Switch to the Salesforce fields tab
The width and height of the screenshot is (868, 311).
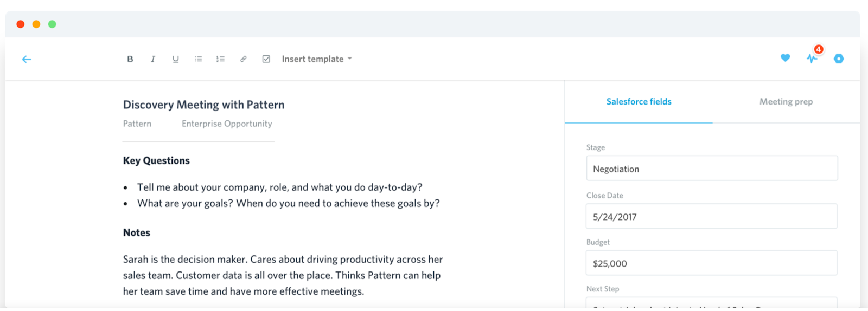639,102
